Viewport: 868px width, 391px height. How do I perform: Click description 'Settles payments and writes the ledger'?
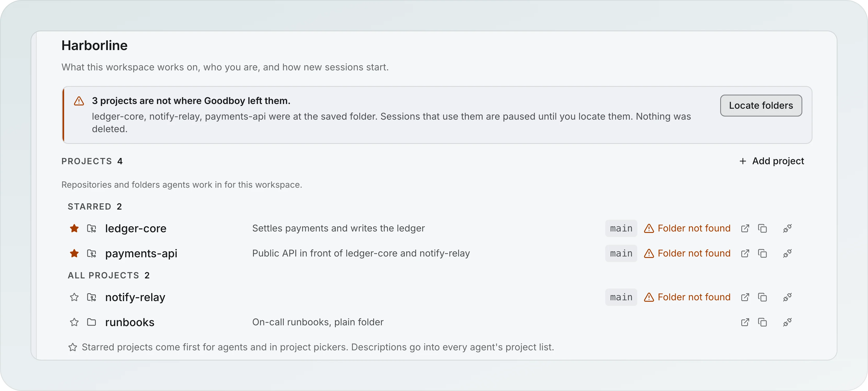tap(338, 229)
